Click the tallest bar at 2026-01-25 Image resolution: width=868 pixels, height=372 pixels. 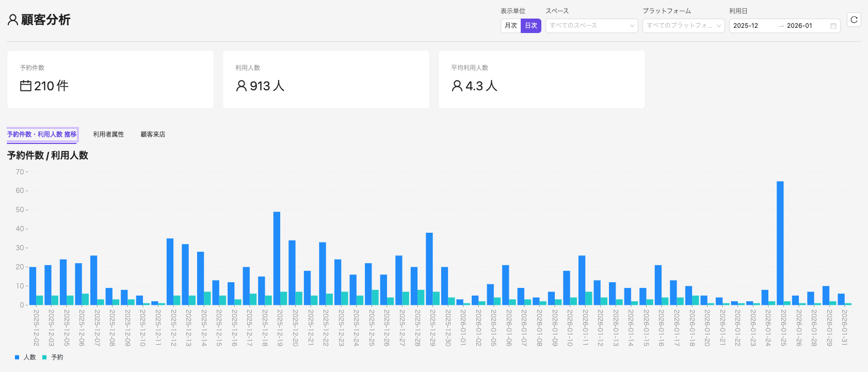pyautogui.click(x=780, y=242)
